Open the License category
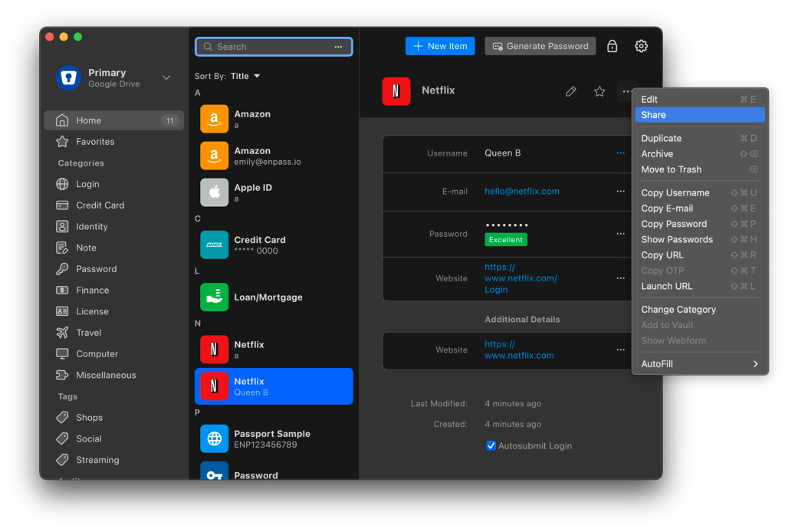 114,311
